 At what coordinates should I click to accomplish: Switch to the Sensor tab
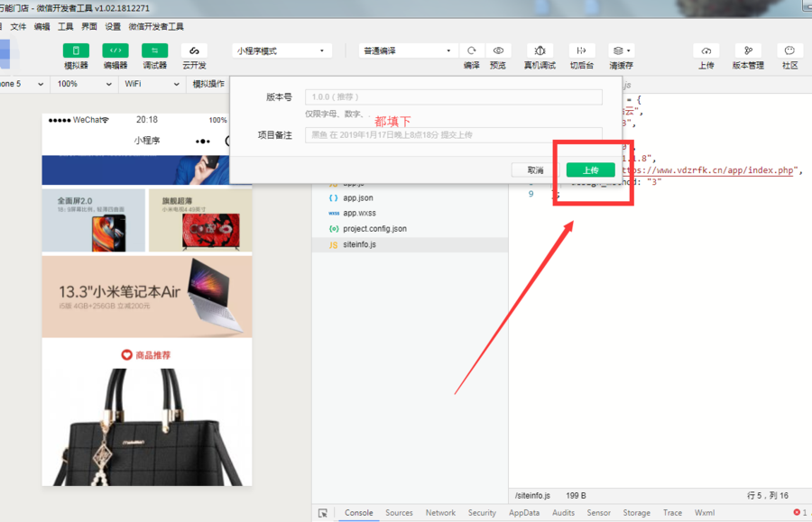tap(599, 513)
